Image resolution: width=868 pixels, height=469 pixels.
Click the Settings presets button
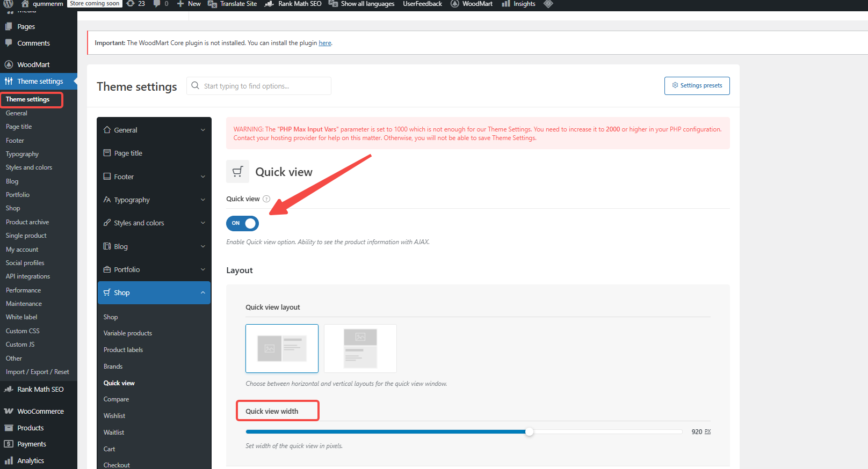point(697,86)
